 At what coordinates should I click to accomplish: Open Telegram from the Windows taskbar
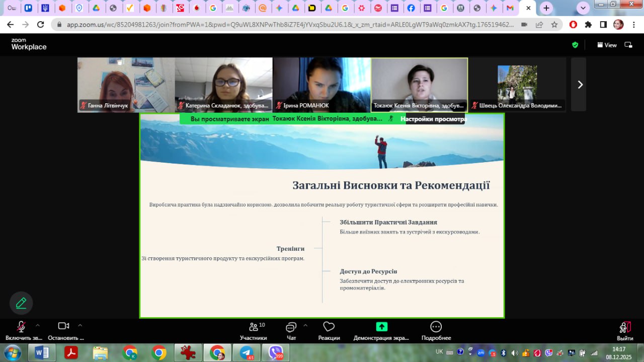coord(247,352)
